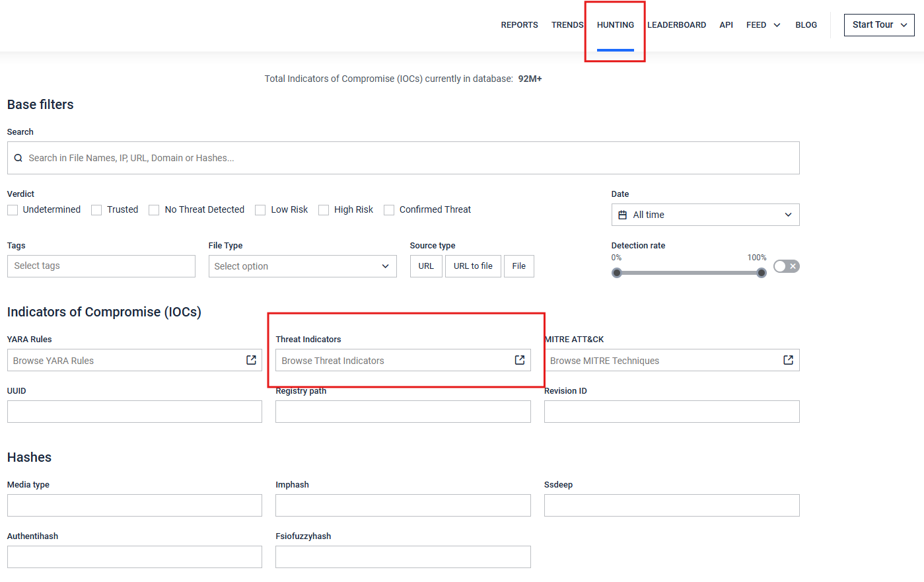The image size is (924, 582).
Task: Tick the High Risk verdict checkbox
Action: click(x=324, y=210)
